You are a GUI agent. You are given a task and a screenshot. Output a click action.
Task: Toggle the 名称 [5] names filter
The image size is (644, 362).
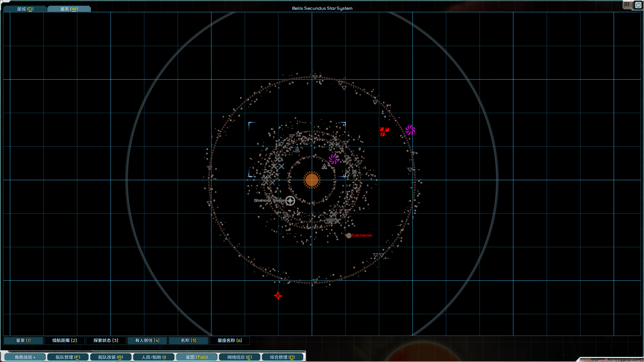188,341
